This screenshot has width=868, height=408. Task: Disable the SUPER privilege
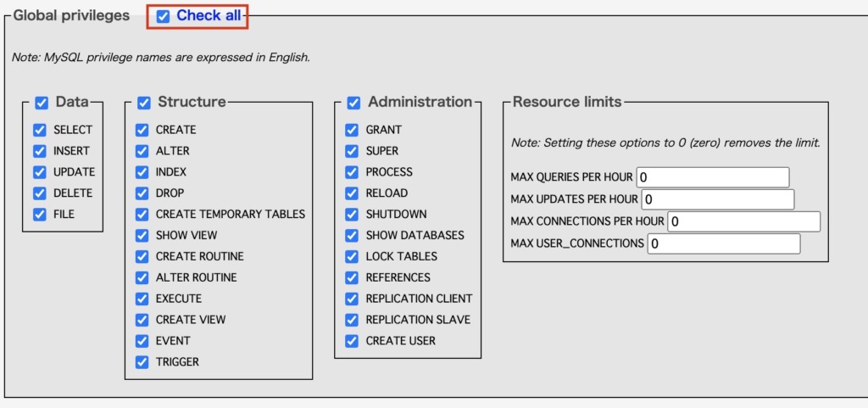(x=352, y=151)
